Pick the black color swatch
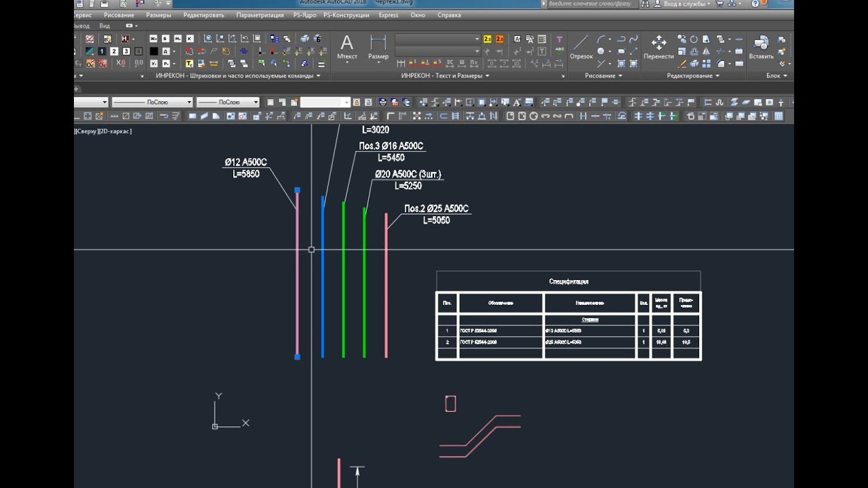This screenshot has height=488, width=868. click(x=154, y=52)
